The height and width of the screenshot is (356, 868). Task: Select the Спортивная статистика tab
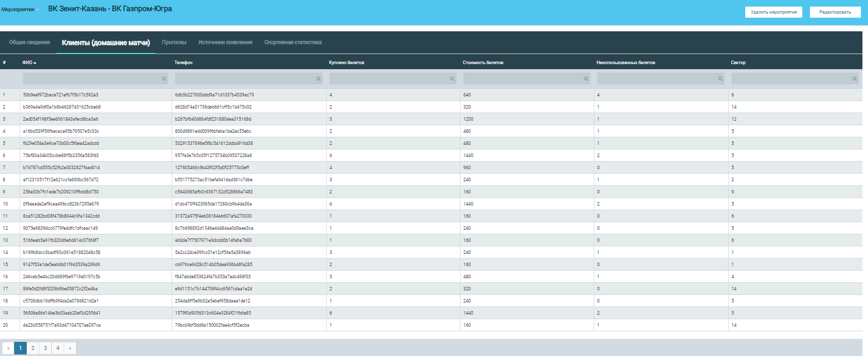[x=293, y=42]
